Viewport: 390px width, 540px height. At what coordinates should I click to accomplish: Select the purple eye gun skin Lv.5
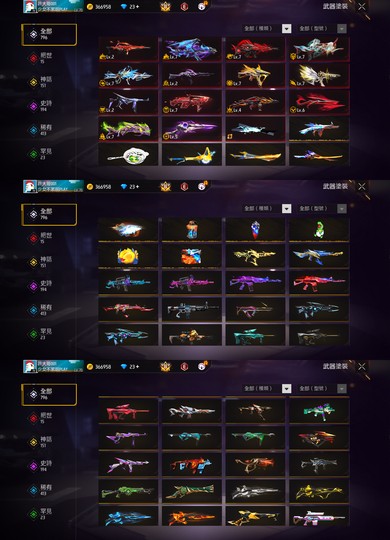(192, 128)
